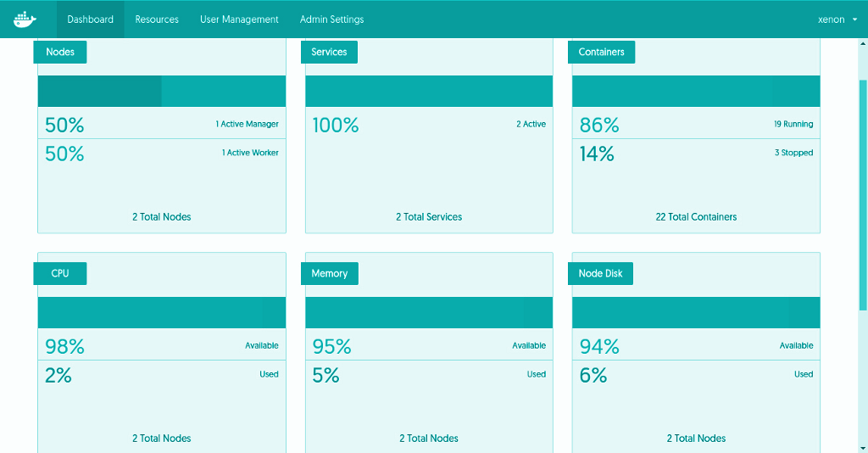Click the 2 Total Services text
The height and width of the screenshot is (453, 868).
(x=429, y=217)
